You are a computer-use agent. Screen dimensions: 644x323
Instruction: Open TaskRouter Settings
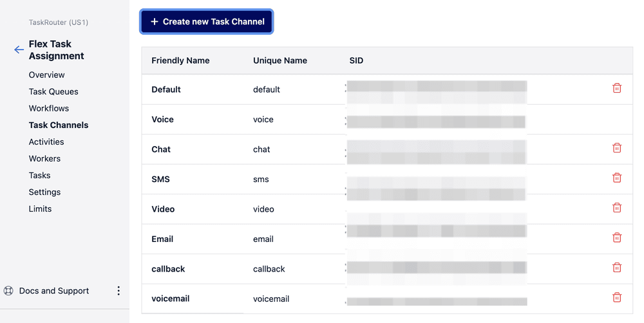click(44, 192)
